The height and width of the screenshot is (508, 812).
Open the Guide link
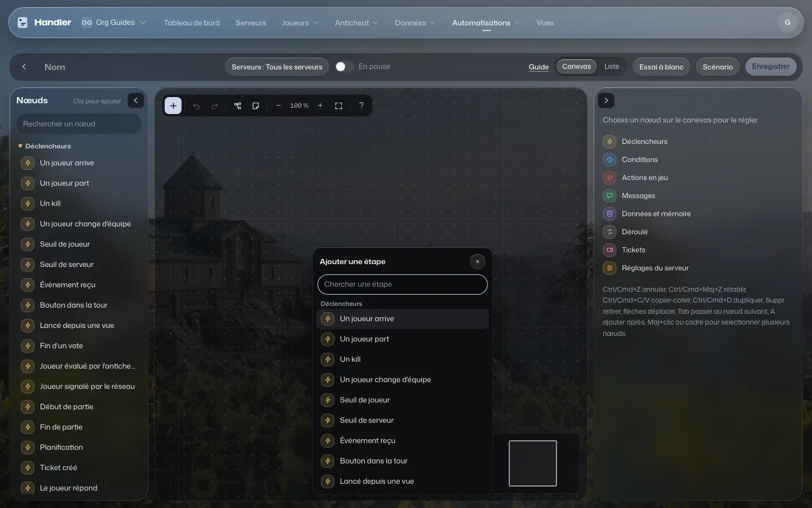pyautogui.click(x=539, y=67)
